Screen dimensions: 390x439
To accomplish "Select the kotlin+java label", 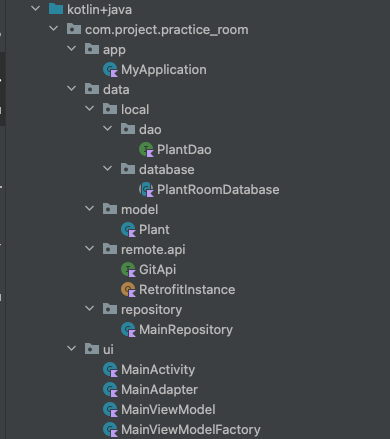I will tap(99, 10).
